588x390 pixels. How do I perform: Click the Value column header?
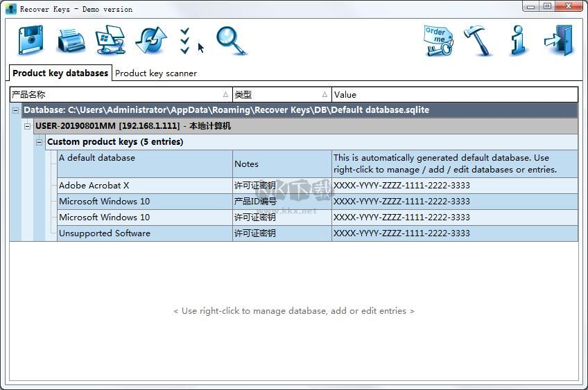pos(454,95)
